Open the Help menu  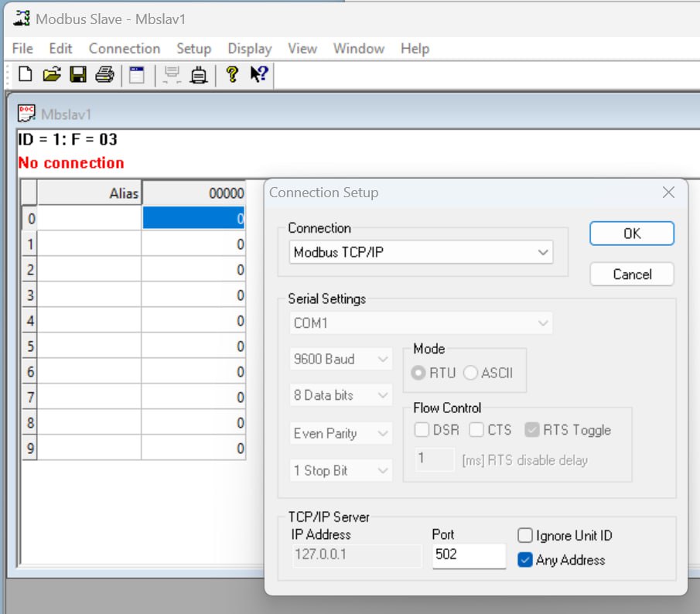click(415, 49)
